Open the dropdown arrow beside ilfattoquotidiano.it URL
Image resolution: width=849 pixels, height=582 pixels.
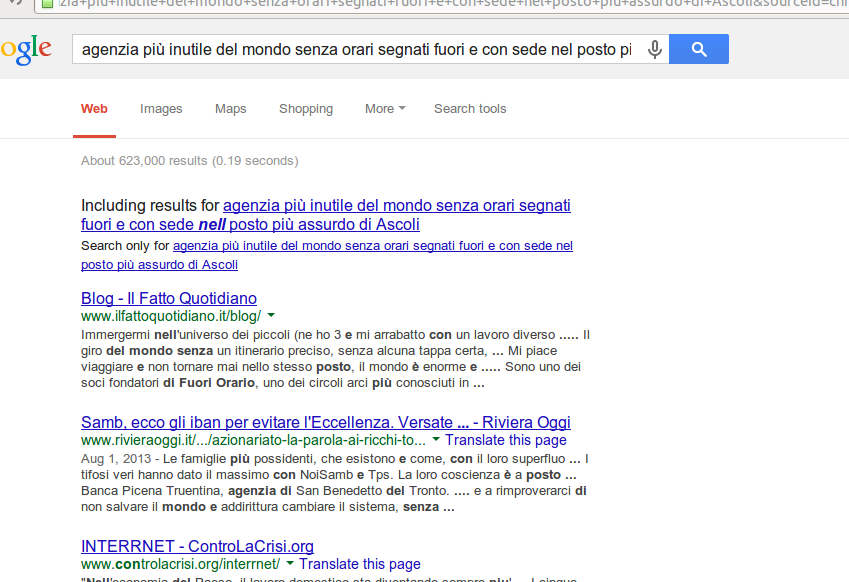[x=269, y=313]
